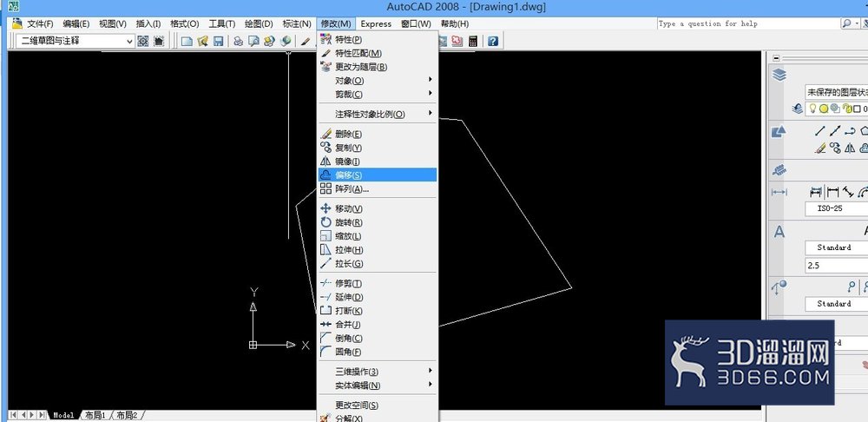Expand the 对象(O) Object submenu
Image resolution: width=868 pixels, height=422 pixels.
coord(378,81)
